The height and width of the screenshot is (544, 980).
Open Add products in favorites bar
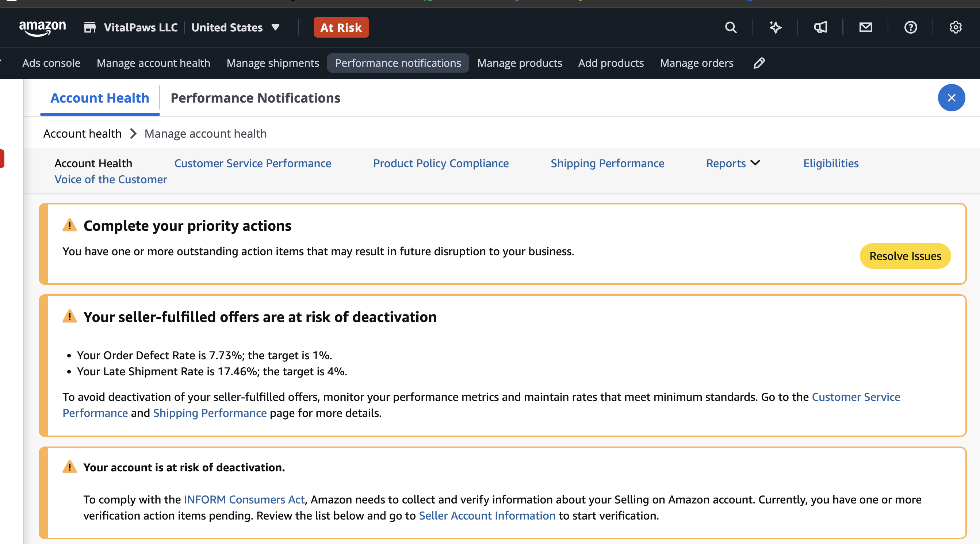(x=611, y=63)
